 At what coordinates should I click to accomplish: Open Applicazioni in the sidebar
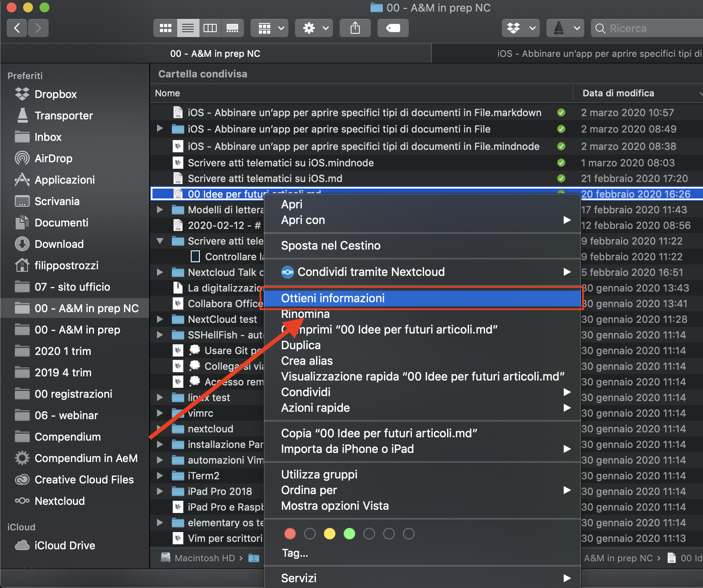(64, 180)
